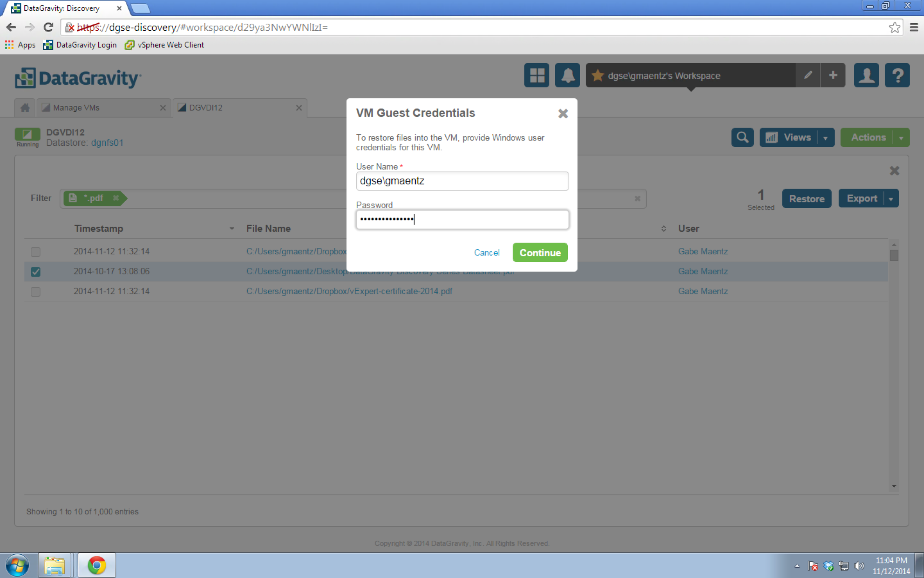Open the dgnfs01 datastore link
Viewport: 924px width, 578px height.
pyautogui.click(x=107, y=143)
